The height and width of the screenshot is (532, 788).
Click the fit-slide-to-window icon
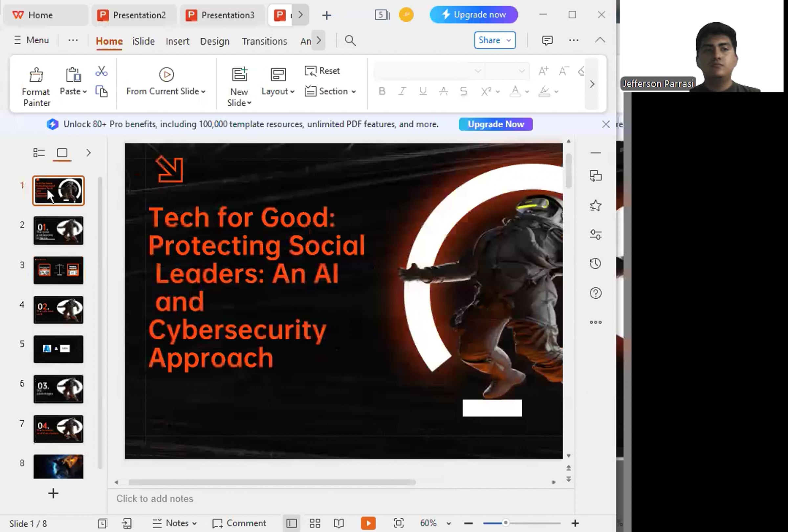point(398,523)
